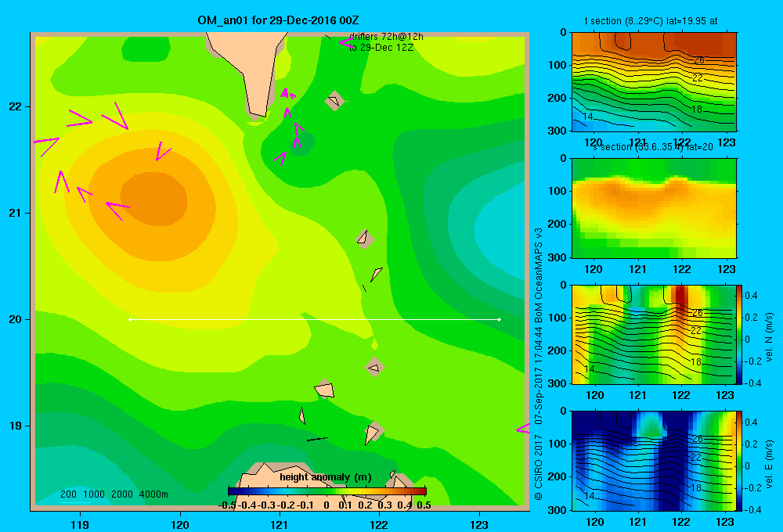Click the 'to 29-Dec 12Z' label

(381, 48)
